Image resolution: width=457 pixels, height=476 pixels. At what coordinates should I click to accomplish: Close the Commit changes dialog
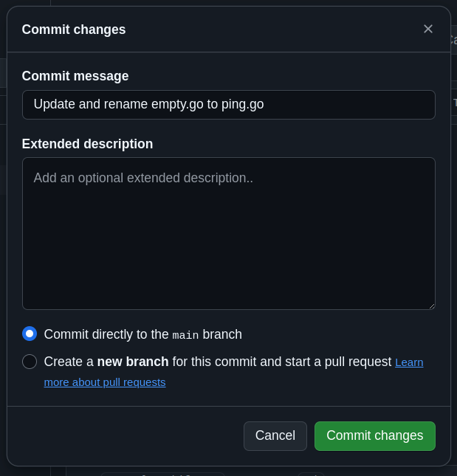pos(428,30)
